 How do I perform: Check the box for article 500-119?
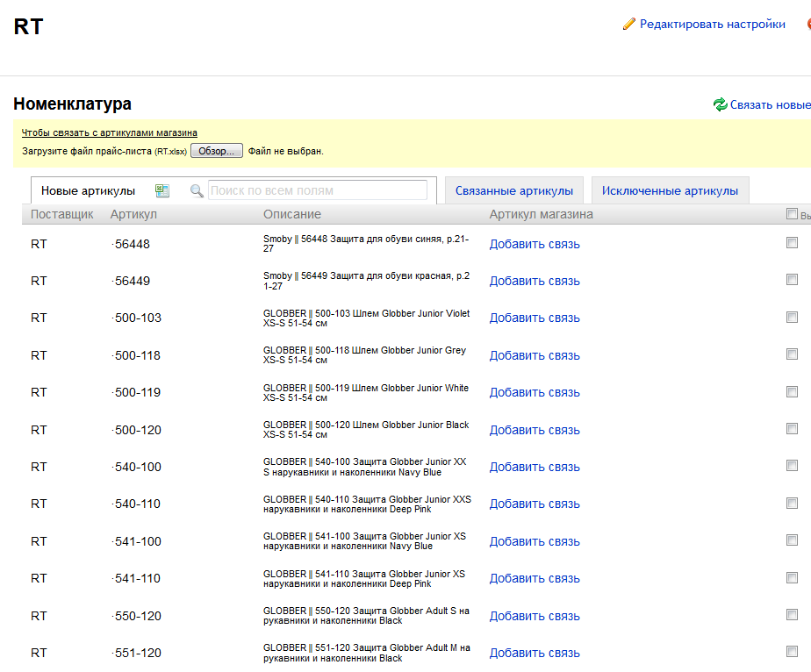point(792,391)
